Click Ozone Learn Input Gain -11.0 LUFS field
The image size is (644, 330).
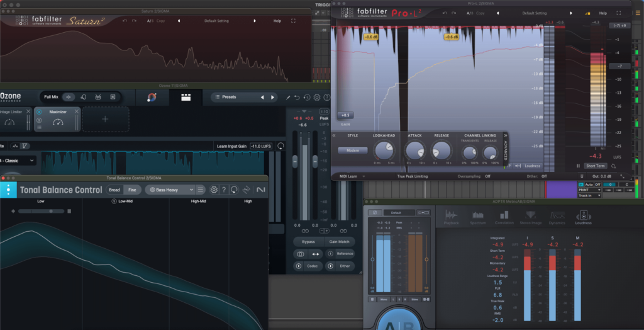(x=261, y=146)
